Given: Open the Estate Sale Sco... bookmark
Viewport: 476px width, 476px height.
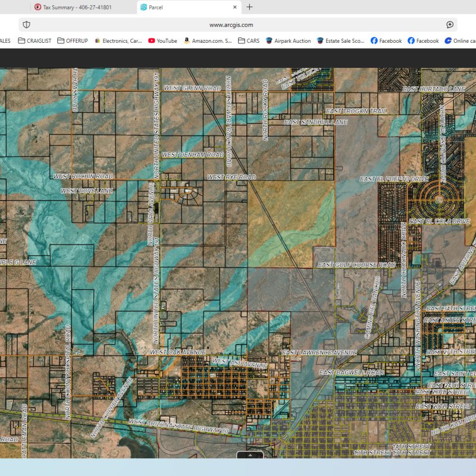Looking at the screenshot, I should 340,40.
